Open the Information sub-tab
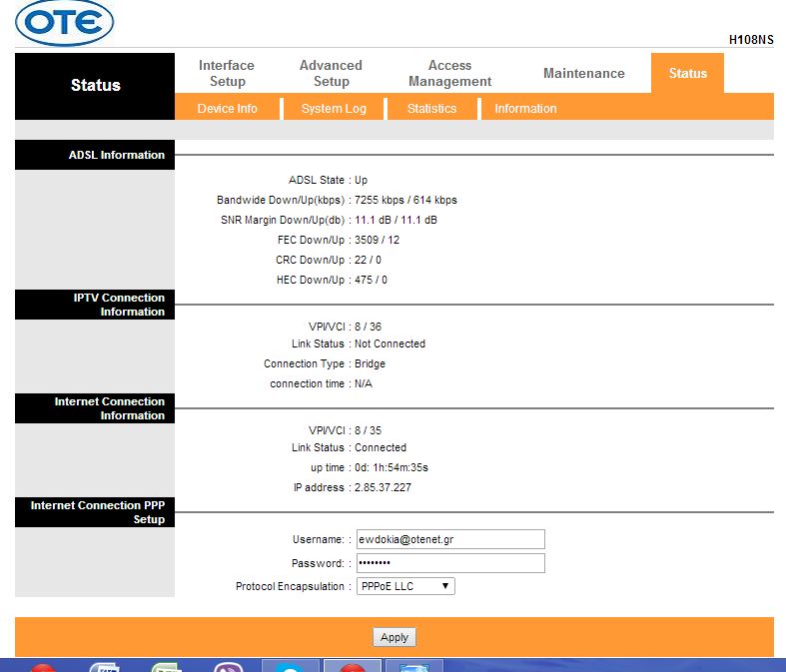 coord(525,109)
